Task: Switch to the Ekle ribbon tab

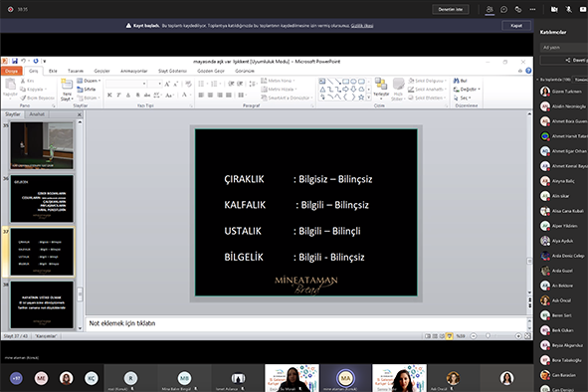Action: (53, 71)
